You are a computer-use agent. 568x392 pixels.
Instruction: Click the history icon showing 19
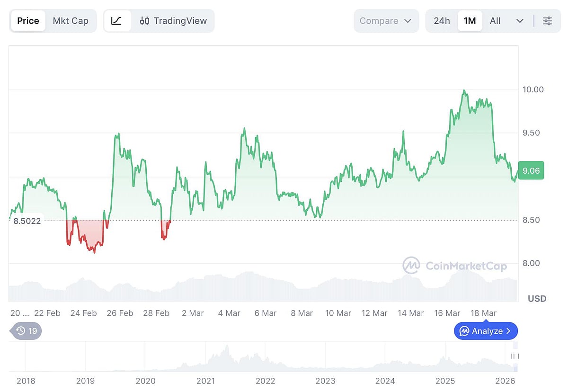[x=26, y=331]
